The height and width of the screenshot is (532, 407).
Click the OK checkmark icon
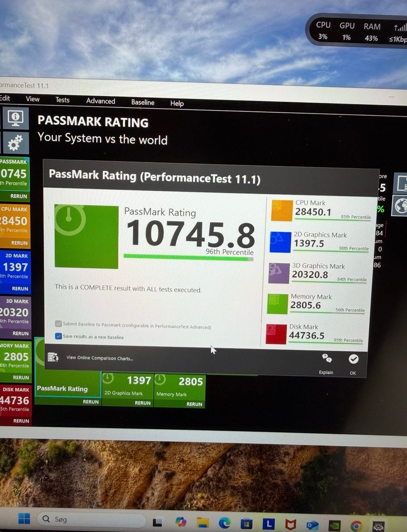coord(353,359)
